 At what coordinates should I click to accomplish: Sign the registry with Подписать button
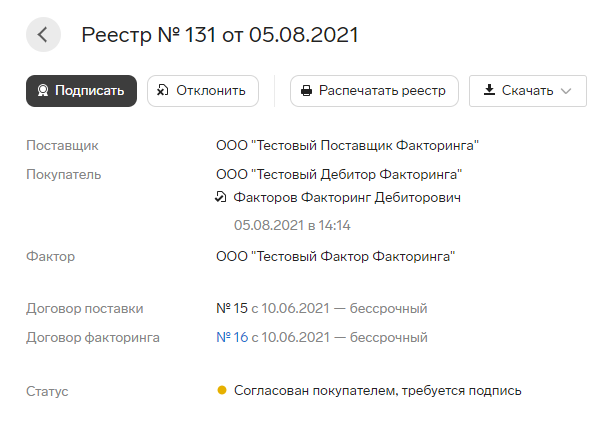pos(81,91)
